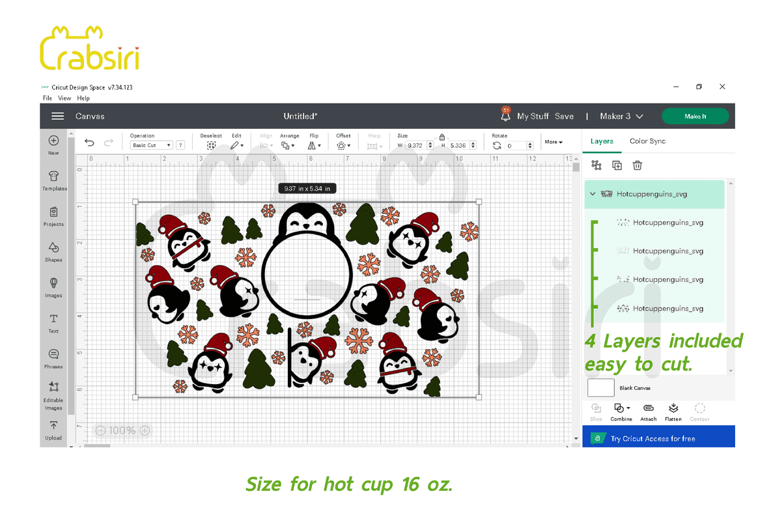Delete the selected layer with trash icon
Screen dimensions: 769x532
(637, 165)
